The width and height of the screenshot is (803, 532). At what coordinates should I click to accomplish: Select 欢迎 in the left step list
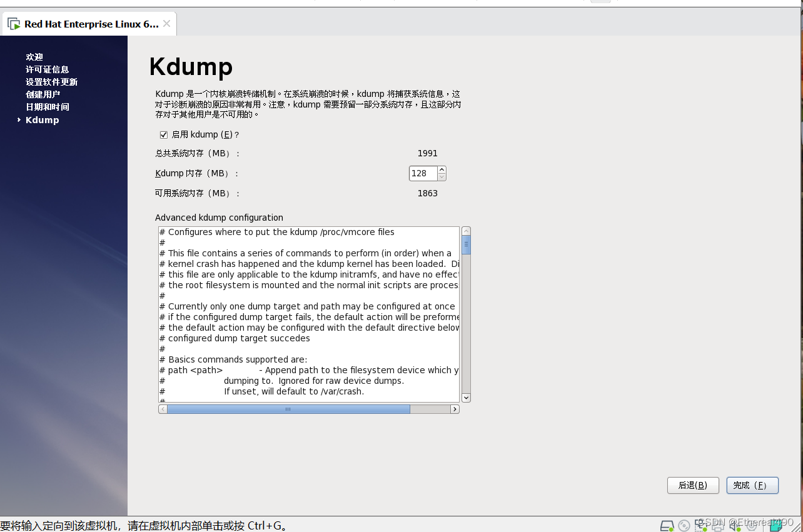pos(34,56)
